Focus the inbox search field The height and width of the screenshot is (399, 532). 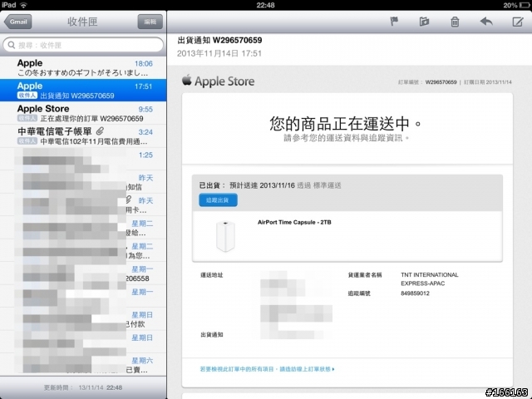[x=83, y=45]
